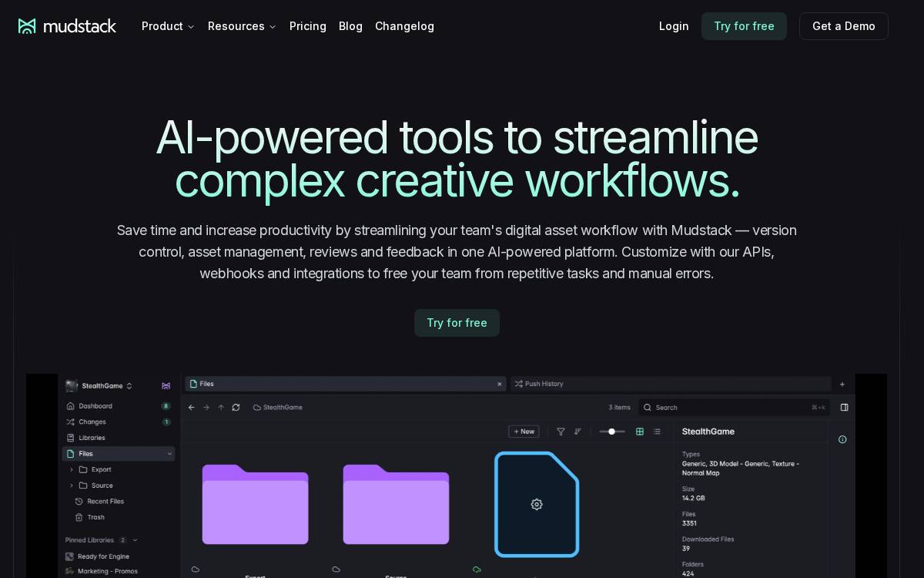This screenshot has width=924, height=578.
Task: Click the back arrow in the file browser
Action: click(192, 408)
